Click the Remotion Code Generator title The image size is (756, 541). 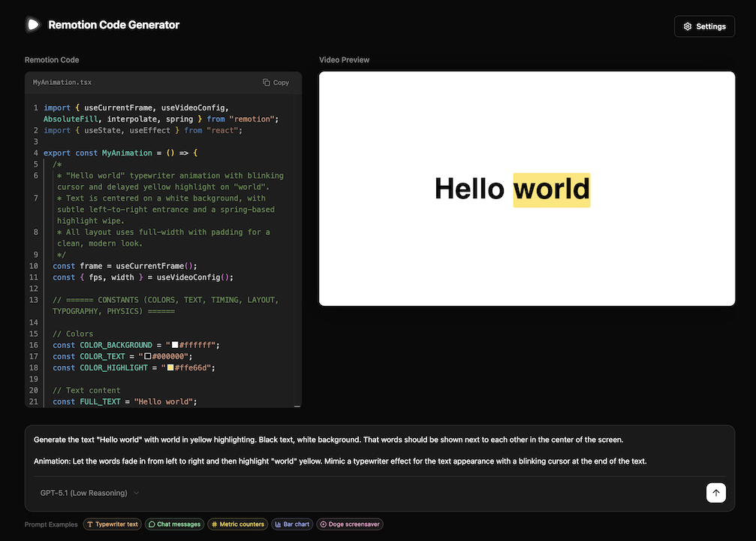[113, 25]
